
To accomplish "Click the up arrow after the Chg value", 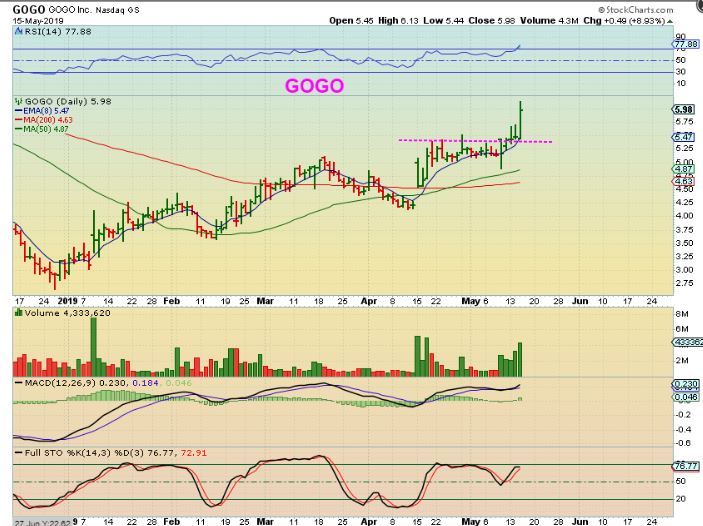I will click(670, 21).
